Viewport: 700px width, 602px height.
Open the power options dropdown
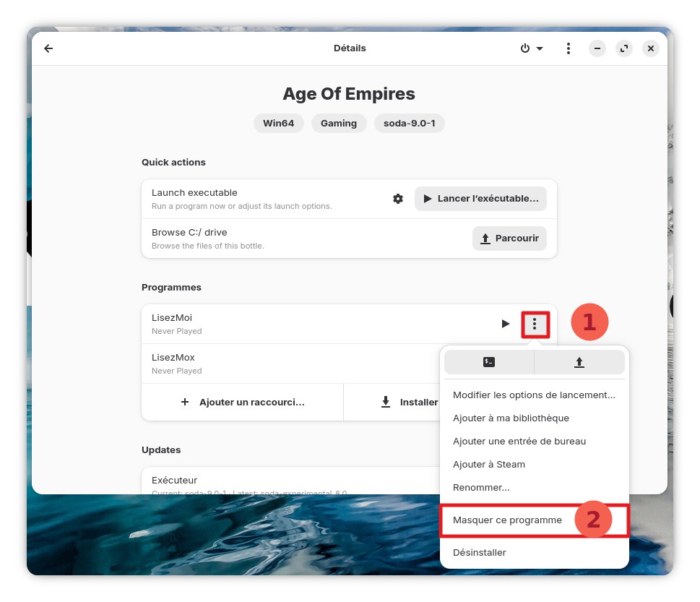point(532,48)
